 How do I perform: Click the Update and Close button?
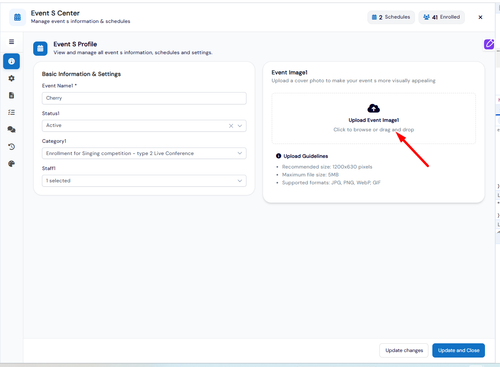pyautogui.click(x=459, y=350)
